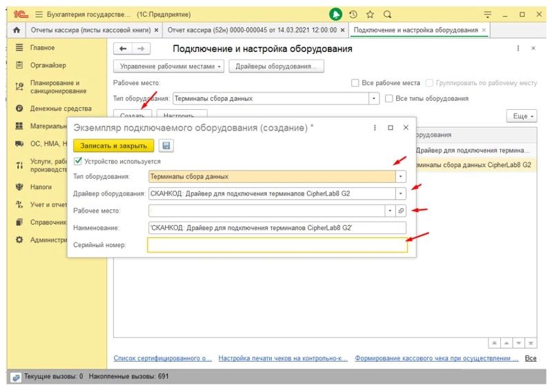Screen dimensions: 552x392
Task: Expand the Тип оборудования dropdown in dialog
Action: click(401, 177)
